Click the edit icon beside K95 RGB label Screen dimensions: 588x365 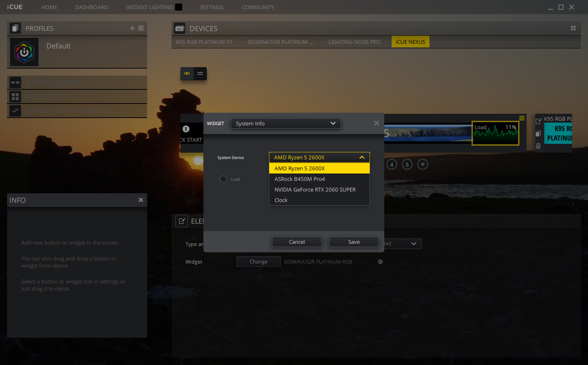pyautogui.click(x=538, y=121)
